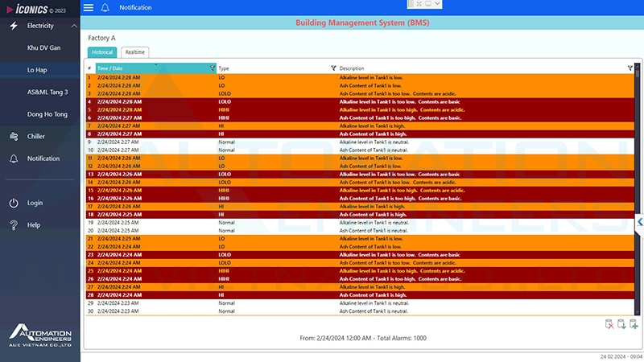This screenshot has width=644, height=362.
Task: Select the Historical tab
Action: tap(102, 52)
